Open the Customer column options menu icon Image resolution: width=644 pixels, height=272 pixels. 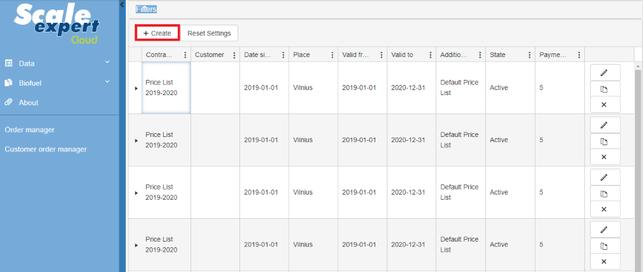(234, 55)
